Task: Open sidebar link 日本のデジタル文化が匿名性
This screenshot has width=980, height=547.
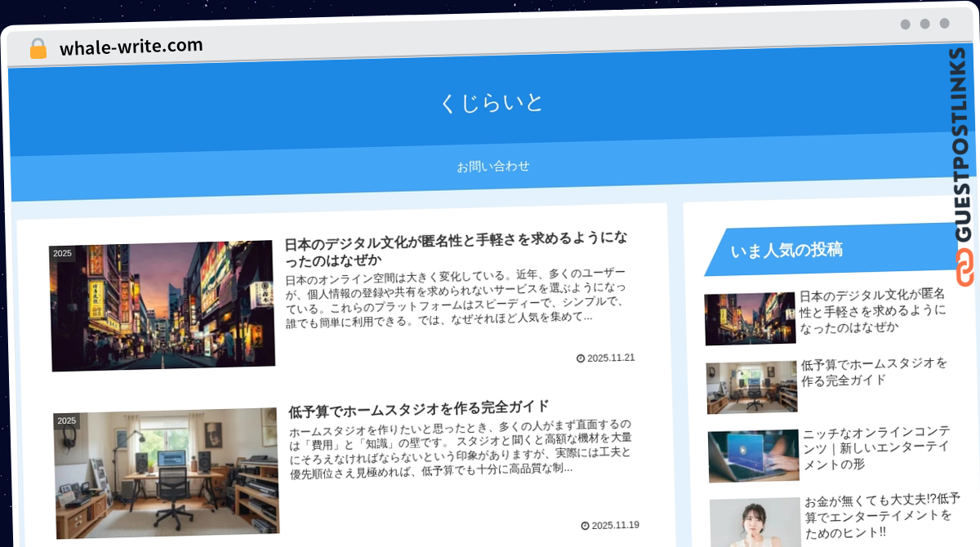Action: pyautogui.click(x=872, y=311)
